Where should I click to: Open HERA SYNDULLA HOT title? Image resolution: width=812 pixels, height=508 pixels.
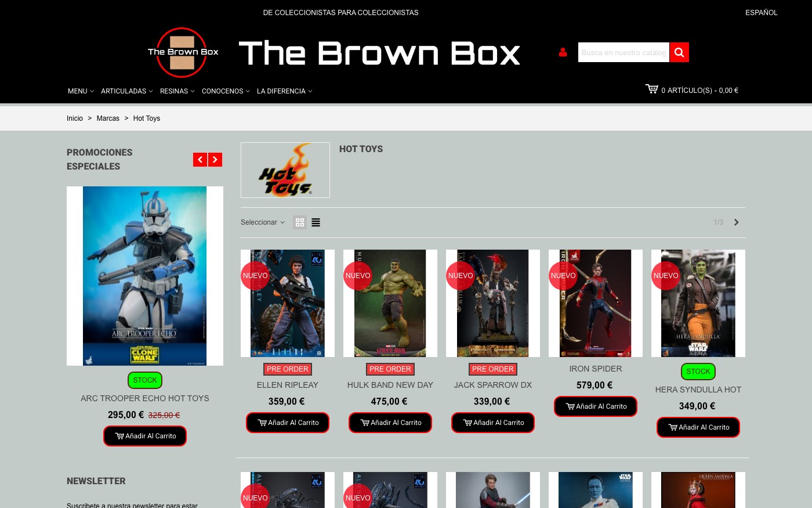pos(698,390)
